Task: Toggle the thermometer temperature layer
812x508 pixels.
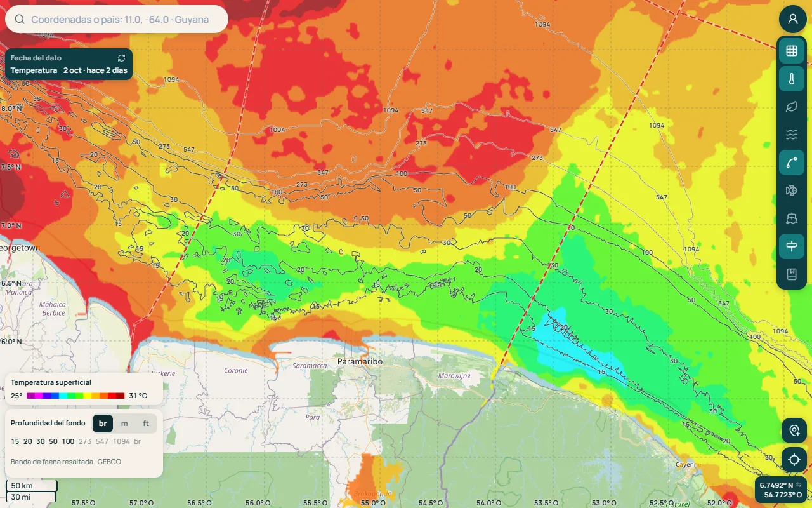Action: (792, 79)
